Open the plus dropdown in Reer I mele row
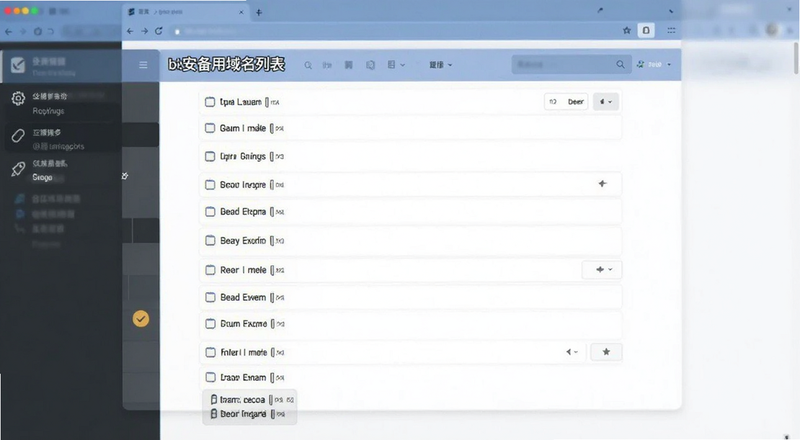 click(x=602, y=270)
